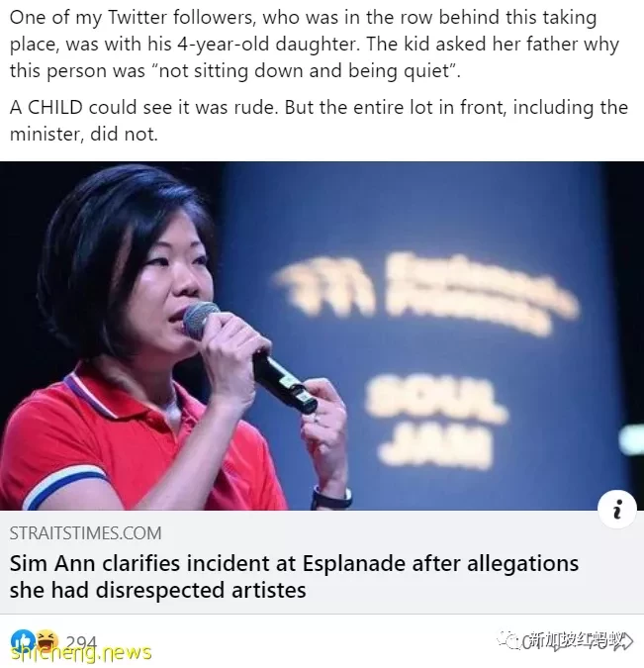Click the blue thumbs-up Like reaction icon

tap(20, 640)
